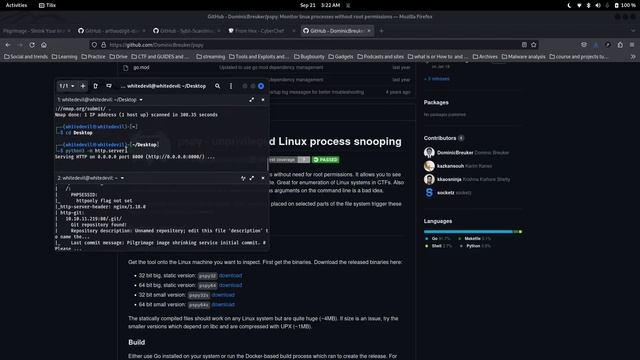List all tabs dropdown arrow
This screenshot has height=360, width=640.
(633, 31)
